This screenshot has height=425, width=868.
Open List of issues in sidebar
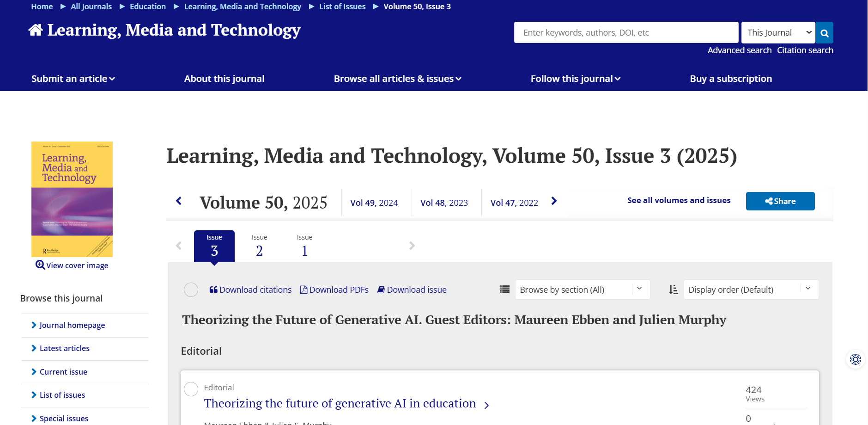click(62, 395)
